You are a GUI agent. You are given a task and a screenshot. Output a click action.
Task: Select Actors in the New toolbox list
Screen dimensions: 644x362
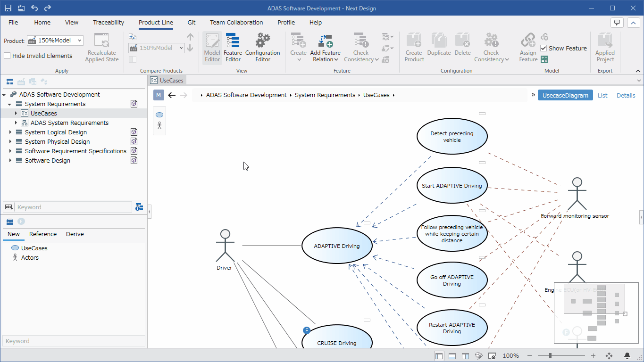click(30, 257)
